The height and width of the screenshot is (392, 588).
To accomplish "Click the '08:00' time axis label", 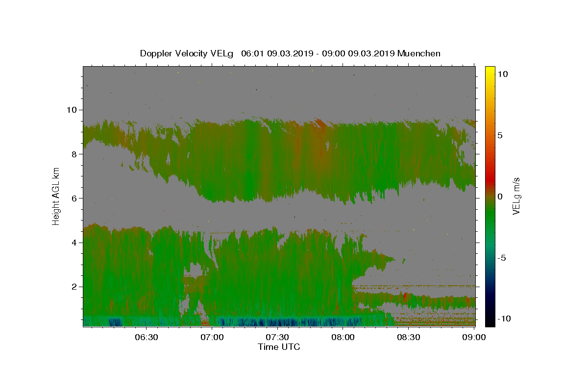I will click(343, 337).
